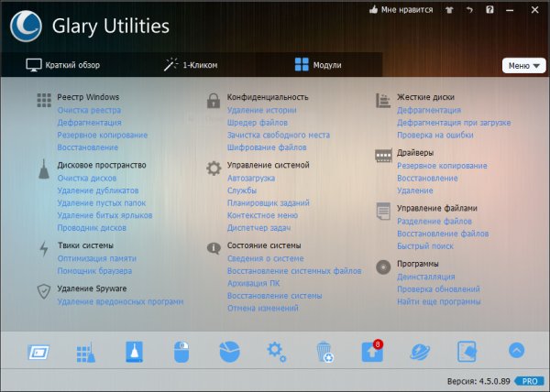Open Удаление under Драйверы

(415, 191)
